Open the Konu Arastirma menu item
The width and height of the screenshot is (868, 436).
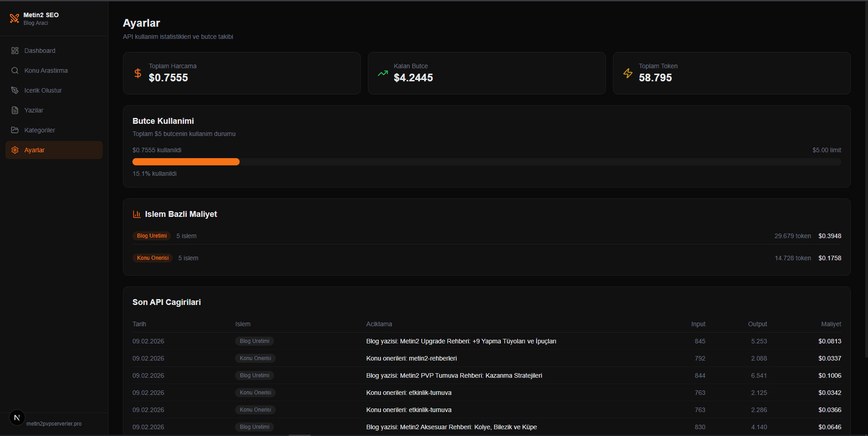(x=46, y=70)
